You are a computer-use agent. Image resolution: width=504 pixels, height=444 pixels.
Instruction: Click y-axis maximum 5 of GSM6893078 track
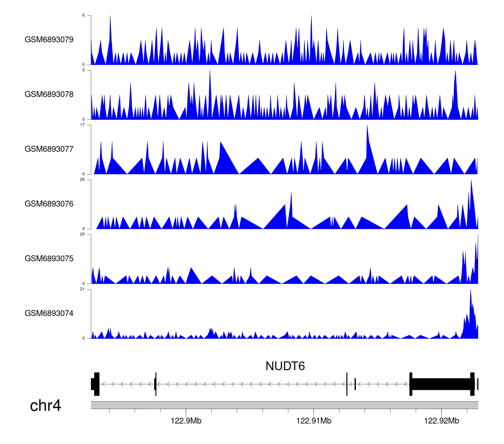[84, 70]
